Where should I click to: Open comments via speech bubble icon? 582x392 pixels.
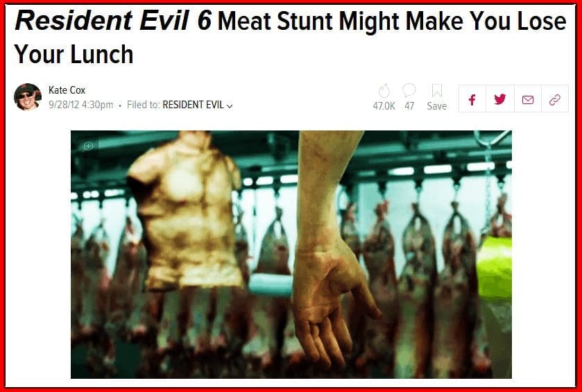coord(409,90)
